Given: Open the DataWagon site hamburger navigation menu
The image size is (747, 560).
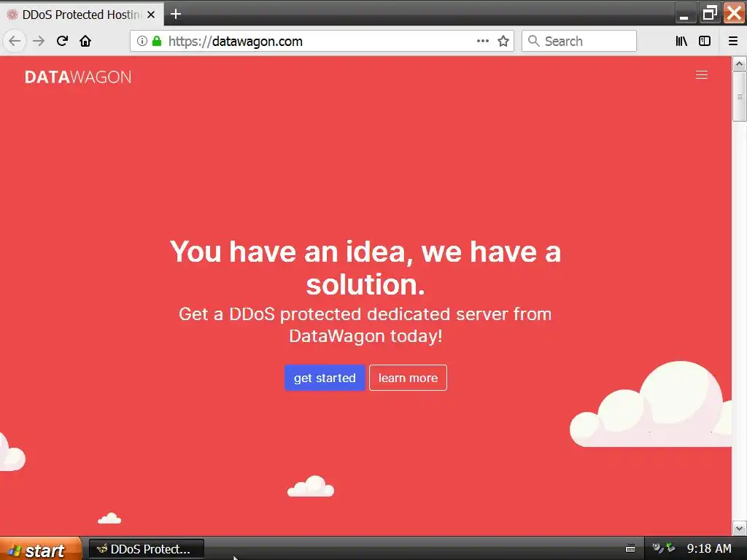Looking at the screenshot, I should [701, 75].
